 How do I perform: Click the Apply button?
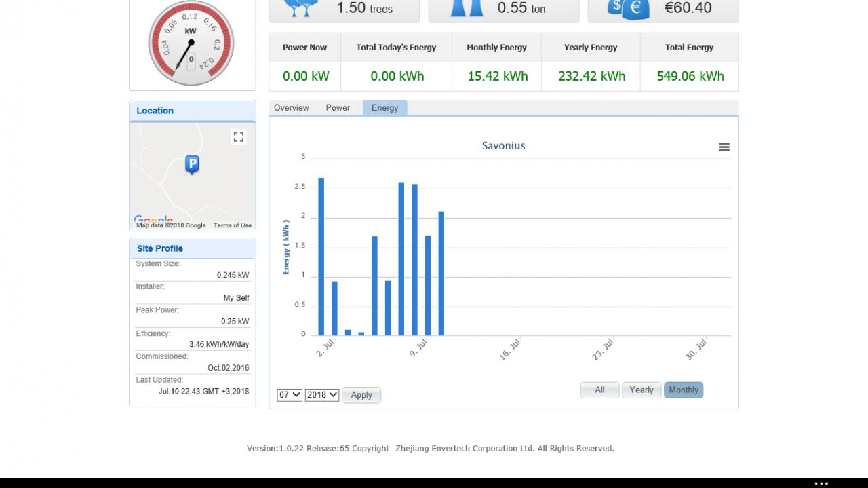361,395
